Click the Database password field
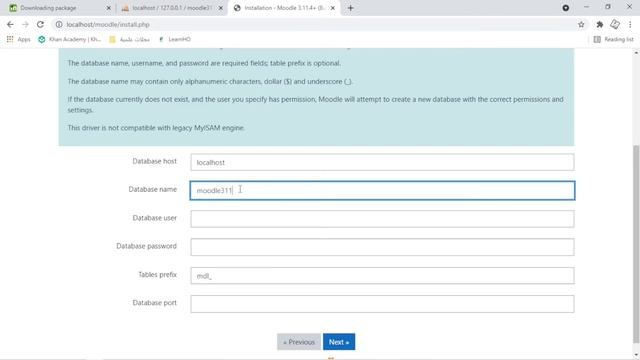Screen dimensions: 640x360 (x=382, y=247)
